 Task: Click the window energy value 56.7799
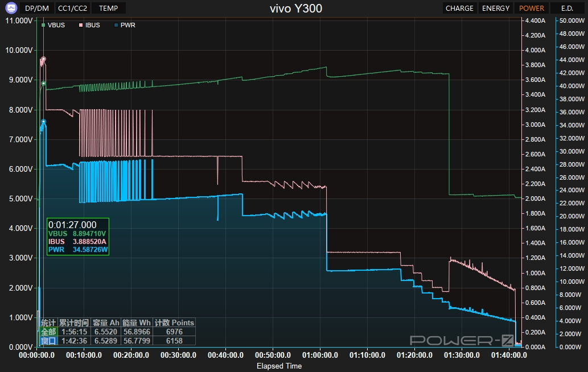tap(137, 341)
